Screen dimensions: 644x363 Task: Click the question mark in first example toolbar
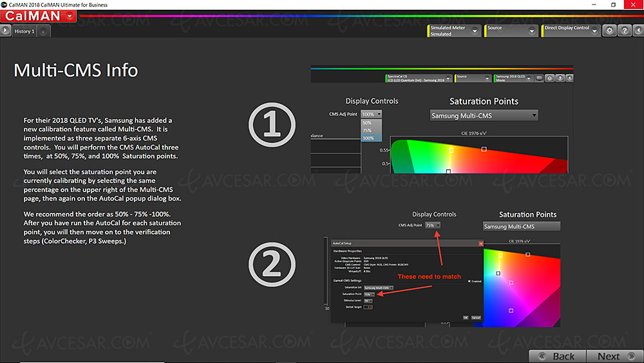coord(560,78)
